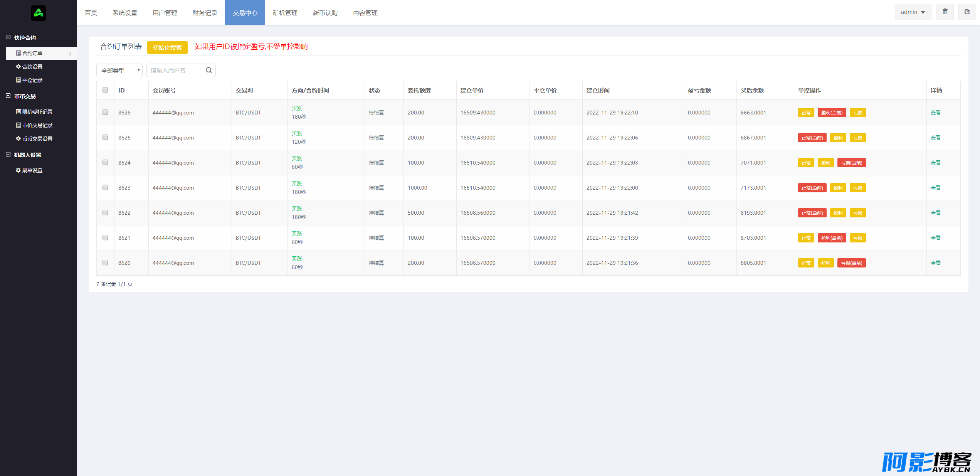Tick the checkbox for order 8626
The width and height of the screenshot is (980, 476).
[105, 112]
